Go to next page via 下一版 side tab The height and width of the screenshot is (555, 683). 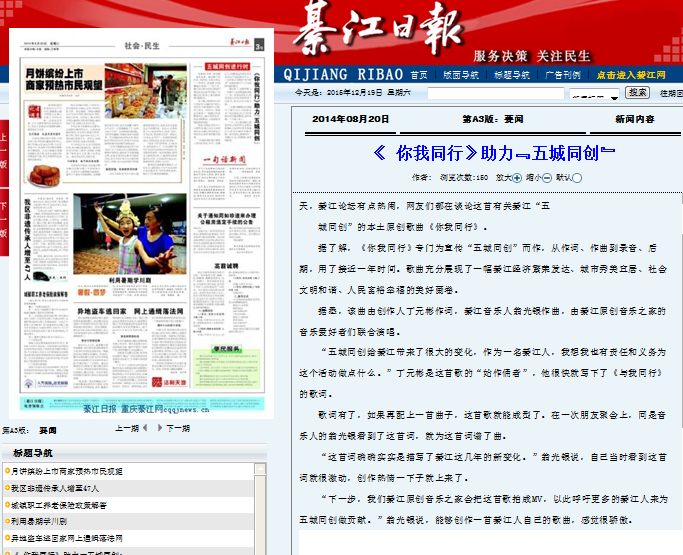[x=4, y=222]
